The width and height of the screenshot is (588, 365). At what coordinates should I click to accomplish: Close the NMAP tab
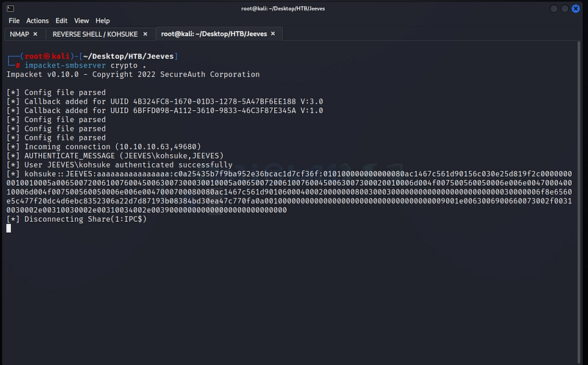(x=35, y=34)
